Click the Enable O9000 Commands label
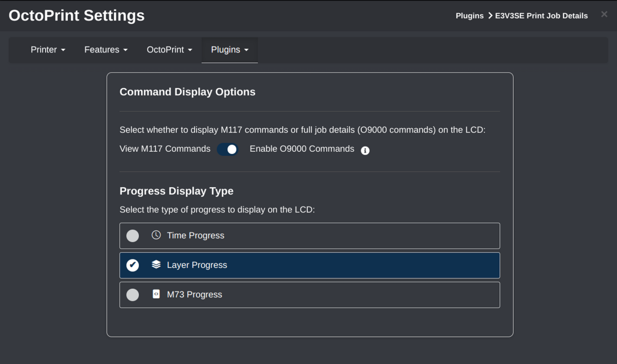 pyautogui.click(x=302, y=149)
